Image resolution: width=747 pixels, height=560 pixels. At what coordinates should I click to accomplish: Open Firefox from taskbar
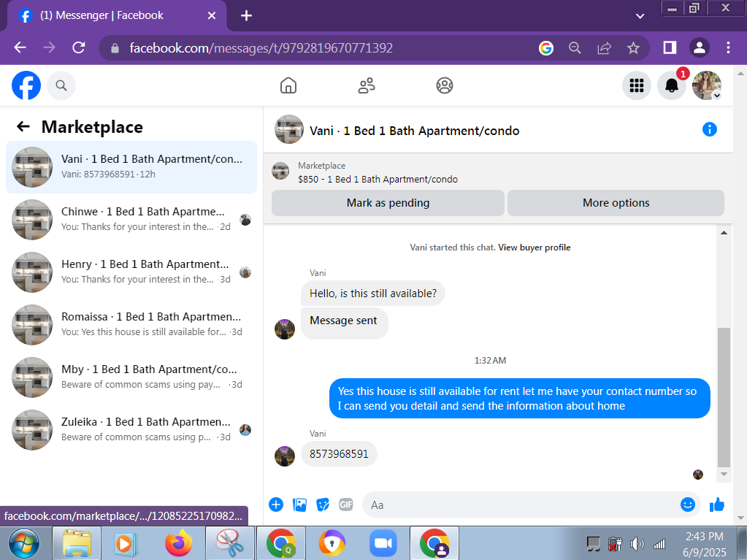(179, 543)
